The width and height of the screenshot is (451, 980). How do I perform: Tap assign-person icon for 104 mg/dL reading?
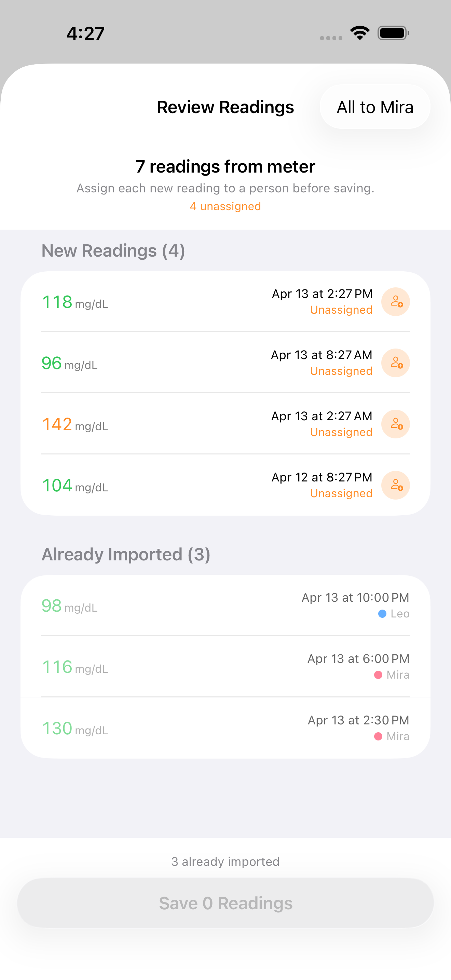click(x=396, y=485)
